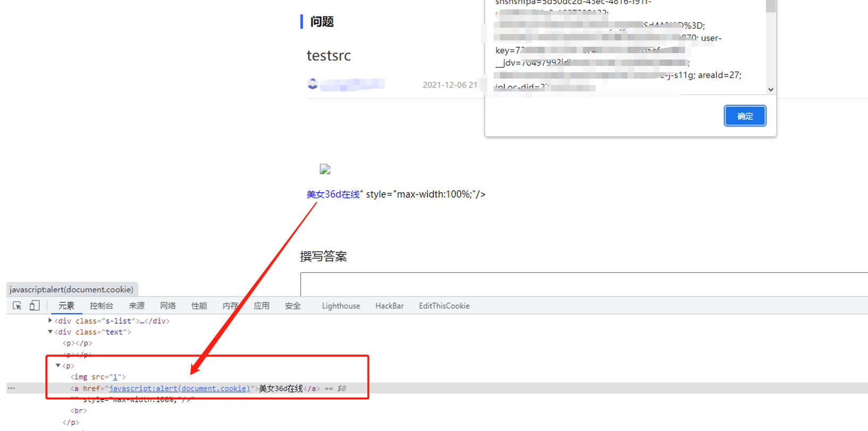Click the javascript:alert(document.cookie) href in DOM
Viewport: 868px width, 431px height.
pyautogui.click(x=180, y=388)
